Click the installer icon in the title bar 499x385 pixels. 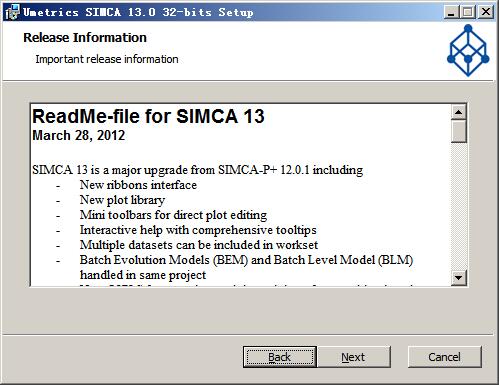(12, 12)
